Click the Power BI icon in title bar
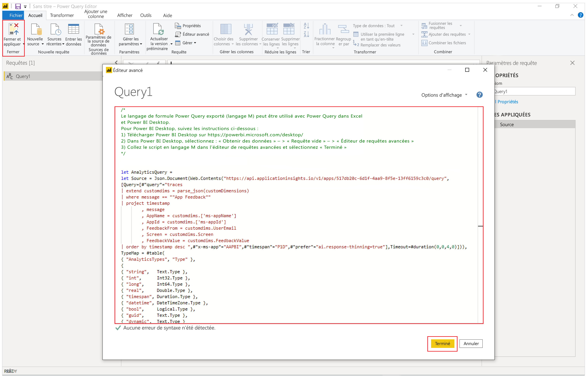This screenshot has height=379, width=588. coord(5,6)
